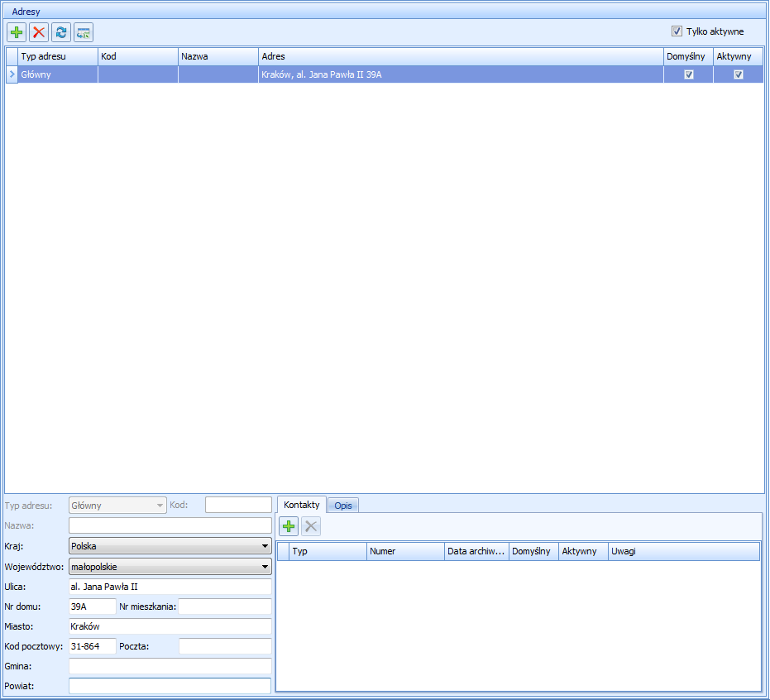Click Nr domu field containing 39A
This screenshot has height=700, width=770.
93,607
